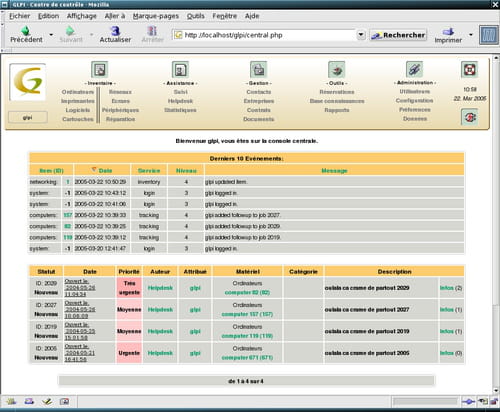Viewport: 500px width, 412px height.
Task: Click the Mozilla throbber logo icon
Action: point(489,35)
